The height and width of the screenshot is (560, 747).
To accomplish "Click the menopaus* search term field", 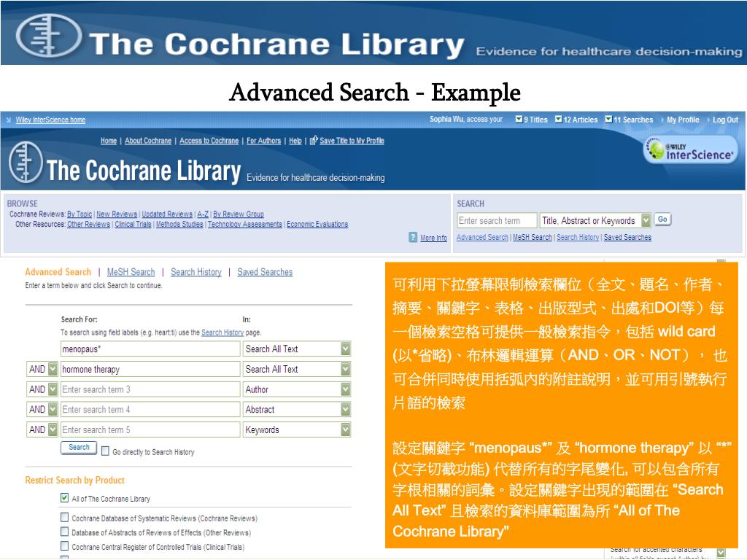I will pos(150,349).
